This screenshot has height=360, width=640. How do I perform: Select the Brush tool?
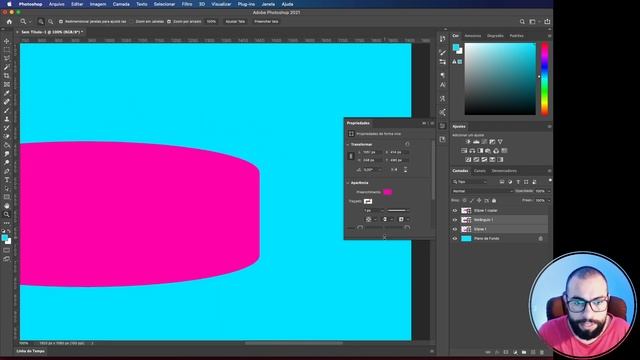pos(7,110)
